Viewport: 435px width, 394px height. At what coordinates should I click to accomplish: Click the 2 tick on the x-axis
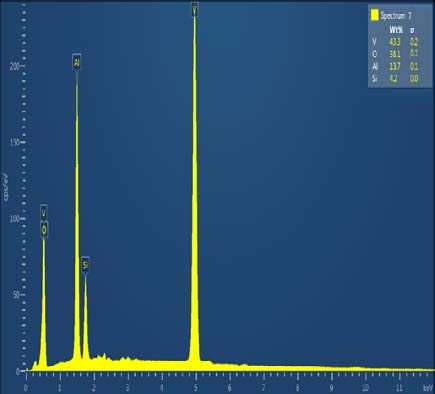(94, 388)
